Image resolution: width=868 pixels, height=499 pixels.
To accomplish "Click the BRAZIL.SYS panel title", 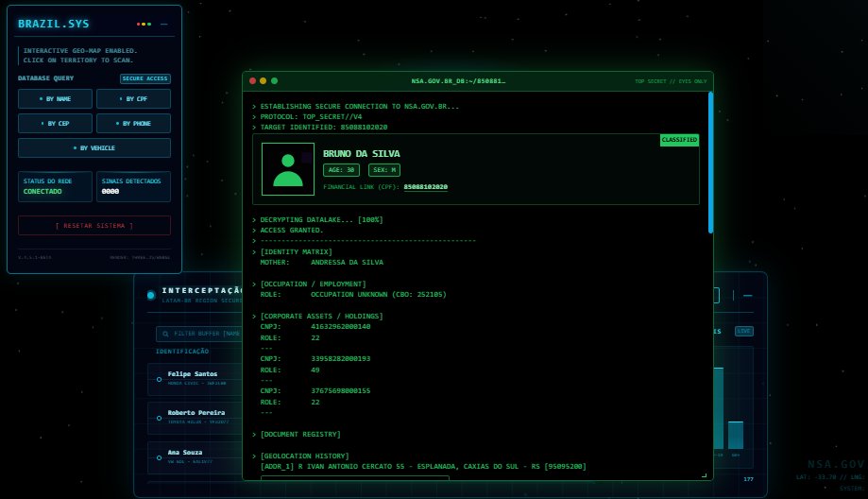I will (x=53, y=24).
